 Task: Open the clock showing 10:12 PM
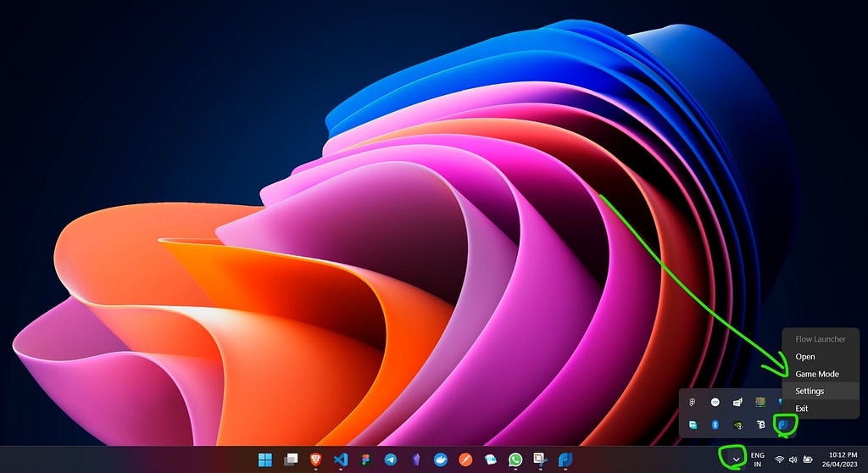(840, 459)
